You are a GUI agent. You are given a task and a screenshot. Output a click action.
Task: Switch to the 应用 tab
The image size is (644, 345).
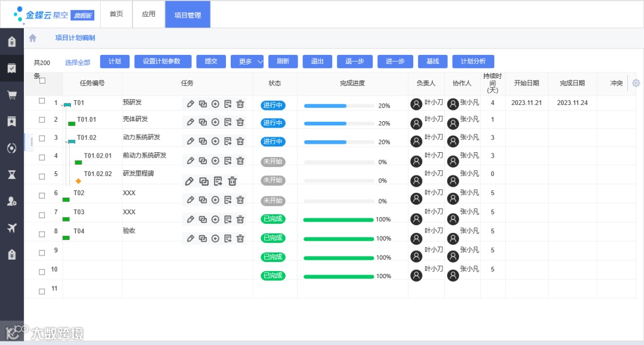coord(148,14)
